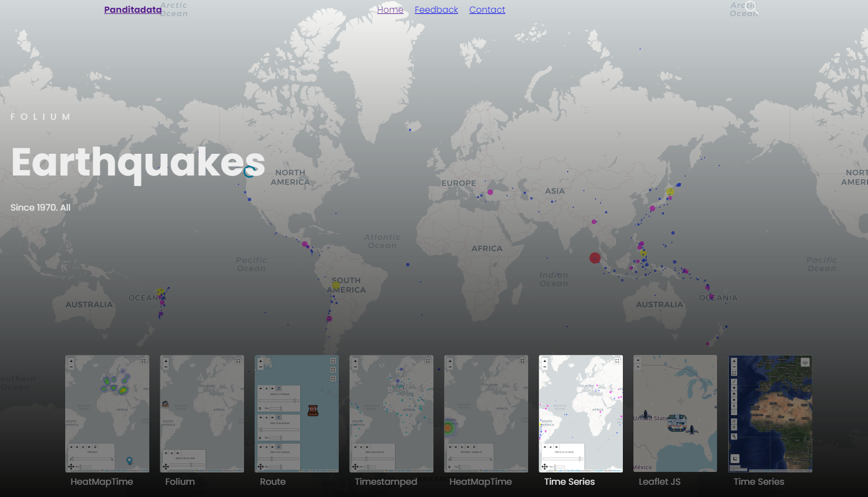Expand fullscreen on the first HeatMapTime thumbnail

click(144, 361)
